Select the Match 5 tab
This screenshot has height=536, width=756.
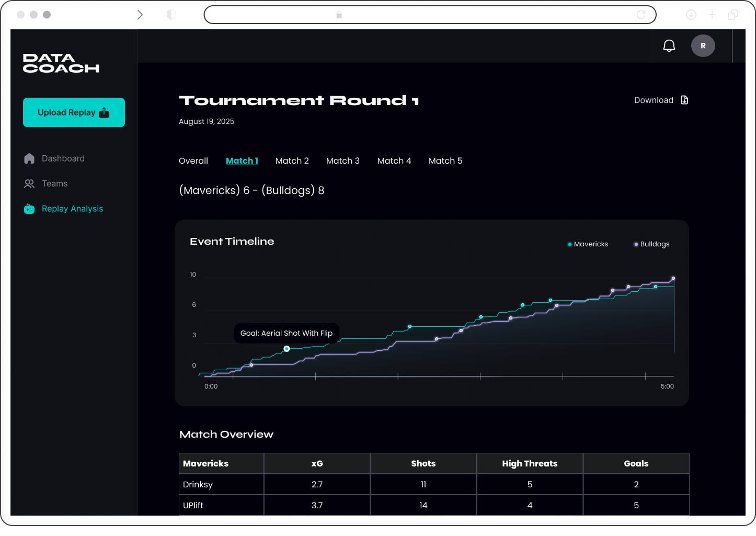445,161
